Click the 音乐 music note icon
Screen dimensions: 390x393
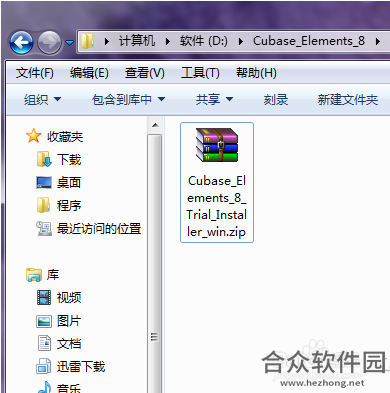pyautogui.click(x=44, y=387)
